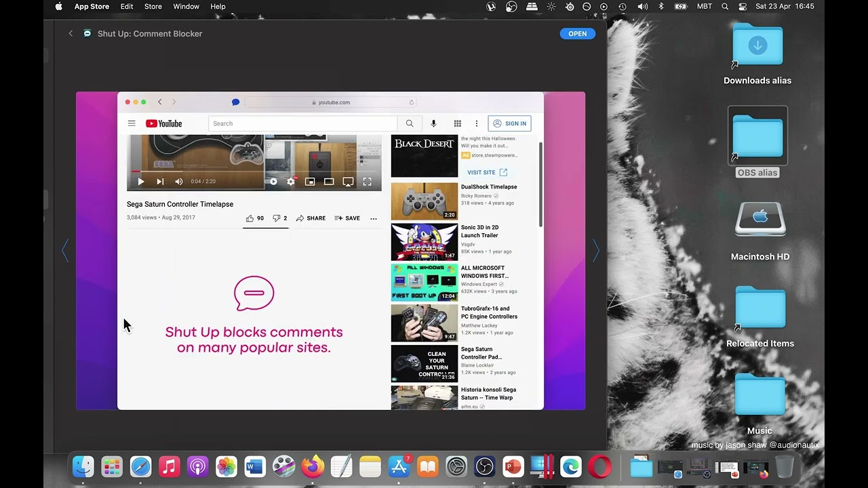
Task: Click the VISIT SITE ad link
Action: pyautogui.click(x=487, y=172)
